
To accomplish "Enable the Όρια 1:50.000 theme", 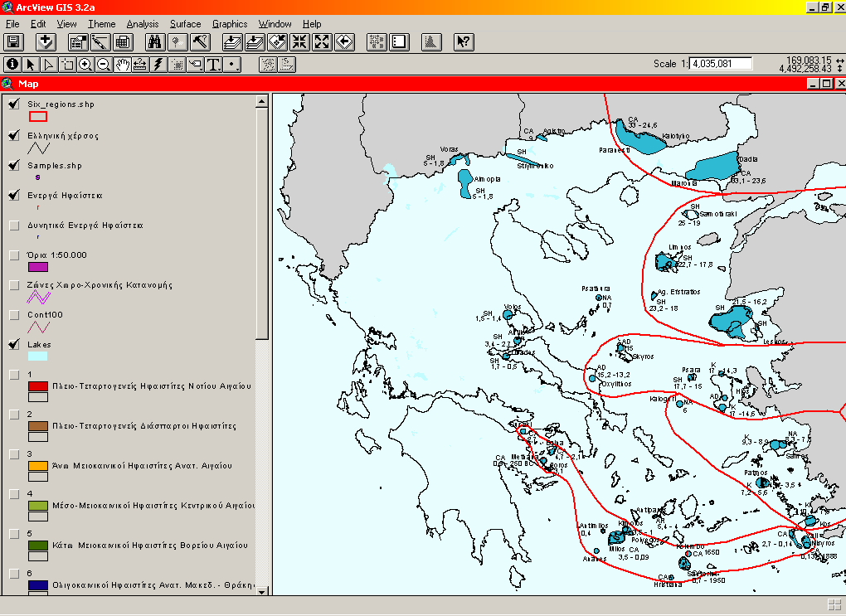I will tap(12, 255).
